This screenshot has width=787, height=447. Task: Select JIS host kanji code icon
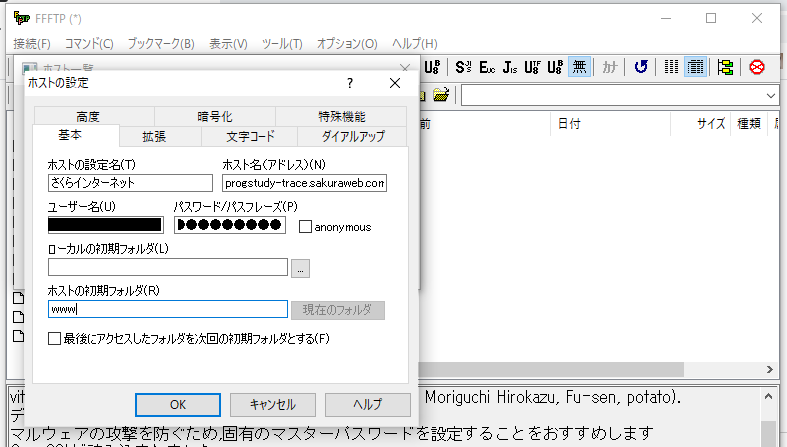pos(510,67)
